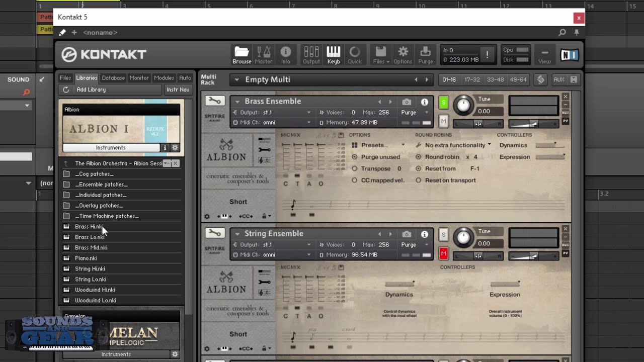
Task: Open the Output mixer icon
Action: (x=311, y=55)
